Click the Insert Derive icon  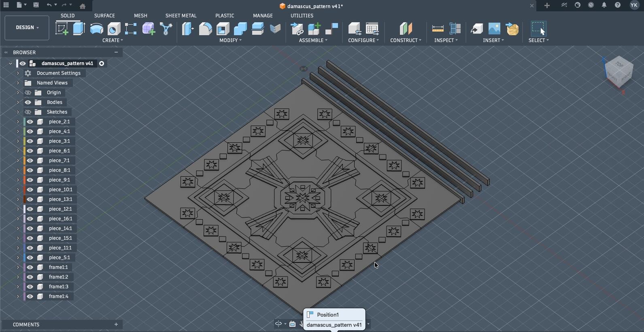pos(297,29)
